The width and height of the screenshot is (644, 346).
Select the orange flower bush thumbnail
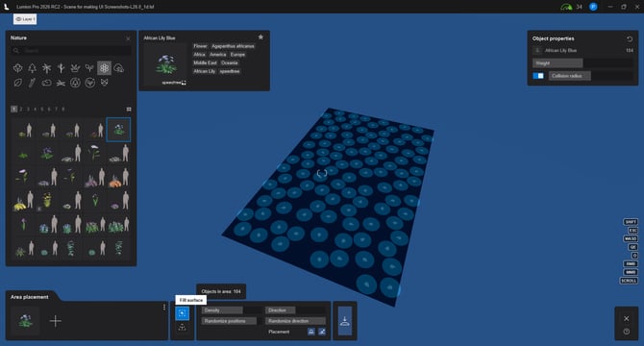[118, 177]
